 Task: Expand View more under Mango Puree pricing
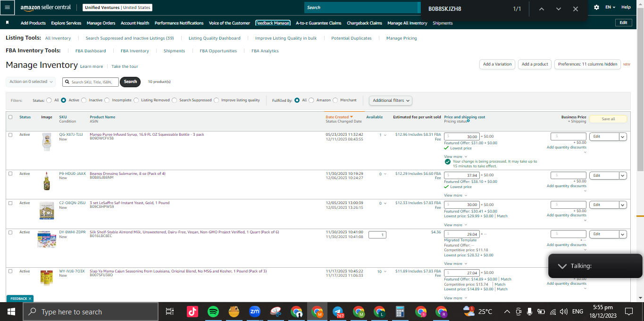click(455, 156)
